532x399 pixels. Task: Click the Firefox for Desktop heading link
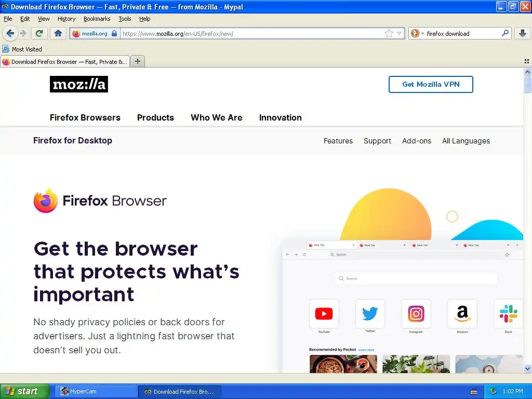click(73, 140)
